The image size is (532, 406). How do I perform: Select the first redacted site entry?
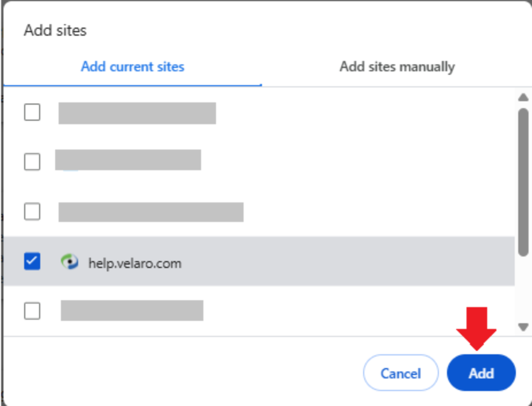click(x=137, y=113)
